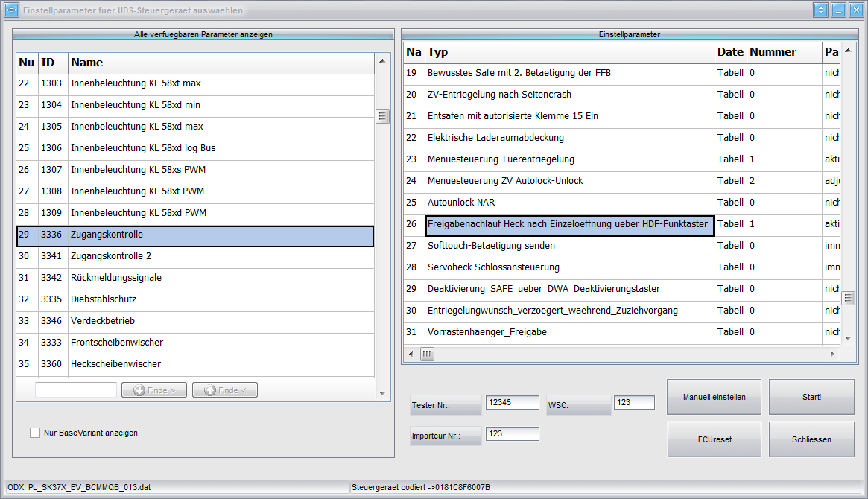The width and height of the screenshot is (868, 499).
Task: Click the horizontal scroll right arrow in Einstellparameter
Action: pyautogui.click(x=832, y=354)
